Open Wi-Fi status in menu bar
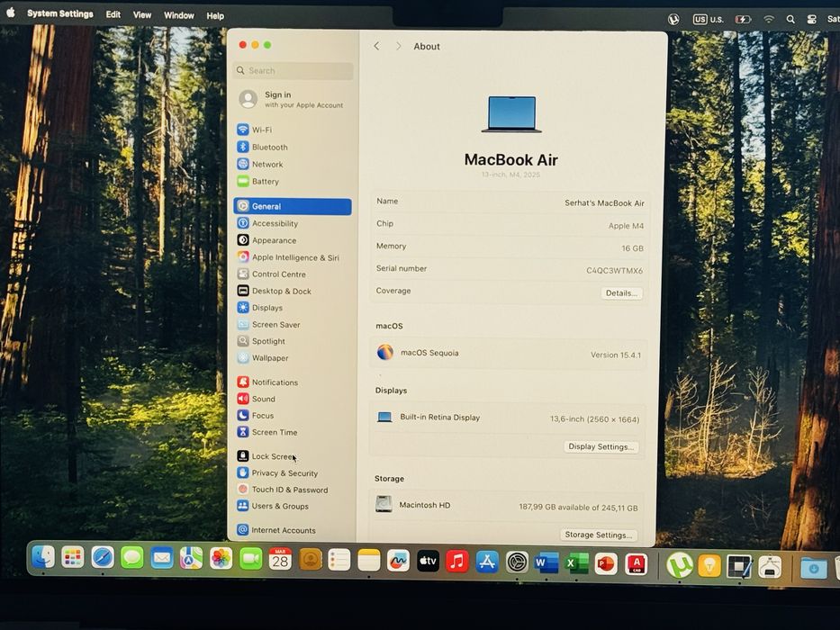This screenshot has width=840, height=630. pyautogui.click(x=769, y=19)
